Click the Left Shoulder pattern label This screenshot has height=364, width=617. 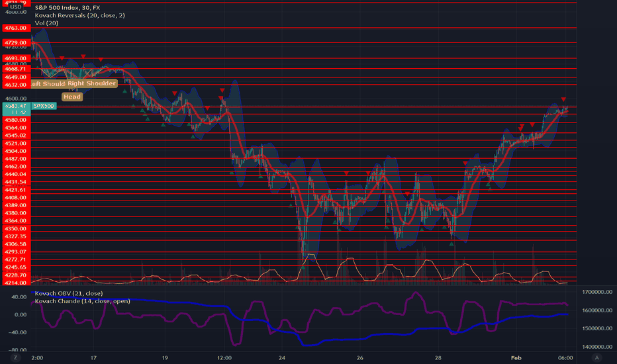48,84
